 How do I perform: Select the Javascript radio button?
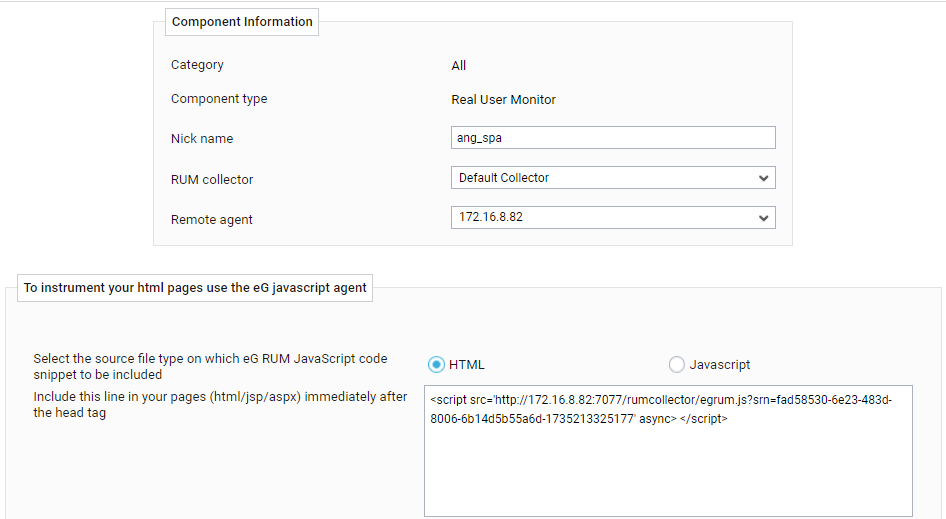tap(677, 365)
